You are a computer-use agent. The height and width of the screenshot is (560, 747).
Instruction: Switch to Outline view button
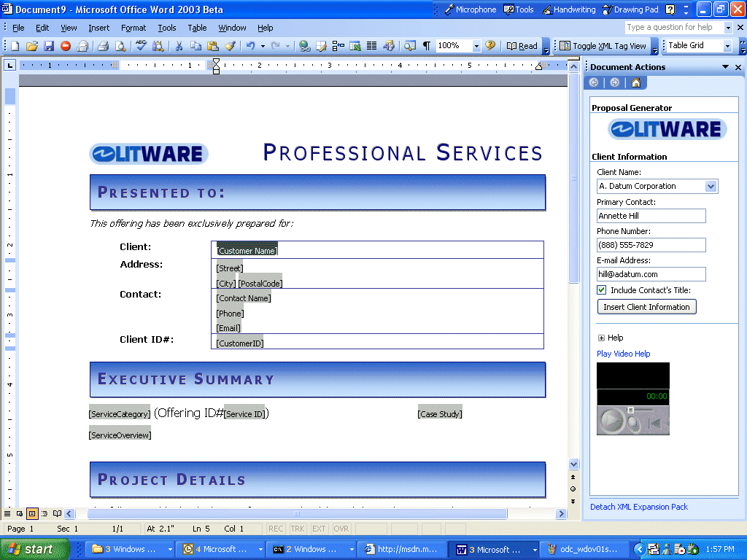point(44,514)
